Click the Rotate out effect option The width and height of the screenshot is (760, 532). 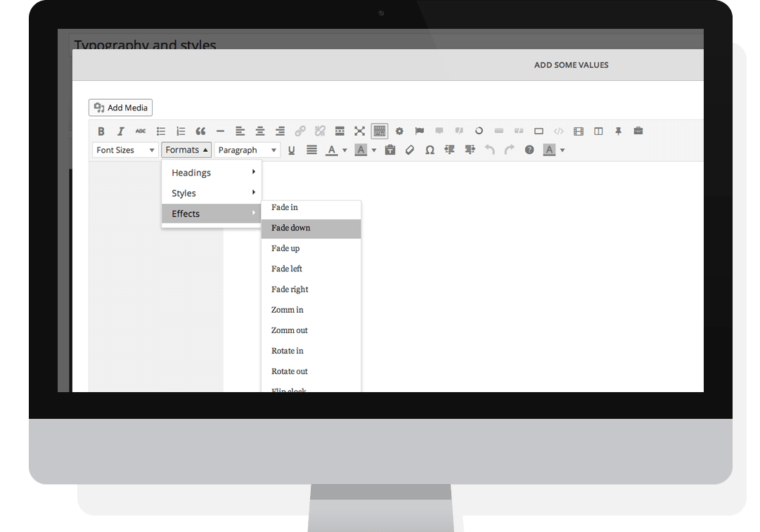tap(311, 372)
